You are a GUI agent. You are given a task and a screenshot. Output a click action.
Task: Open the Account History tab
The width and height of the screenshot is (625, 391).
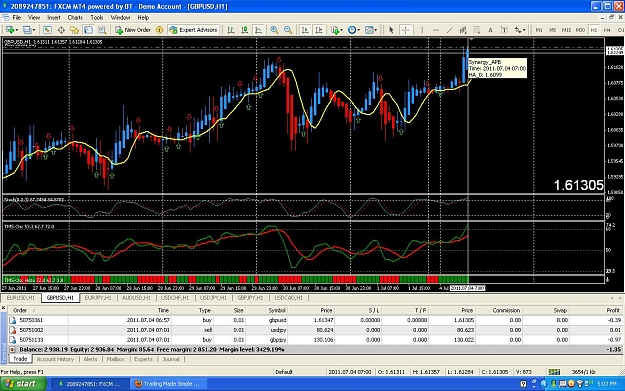pyautogui.click(x=55, y=359)
